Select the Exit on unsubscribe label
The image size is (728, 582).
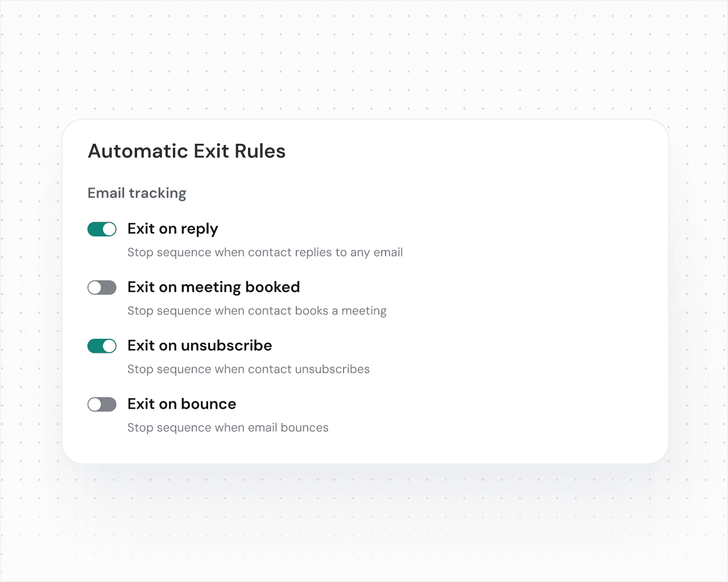[x=200, y=346]
